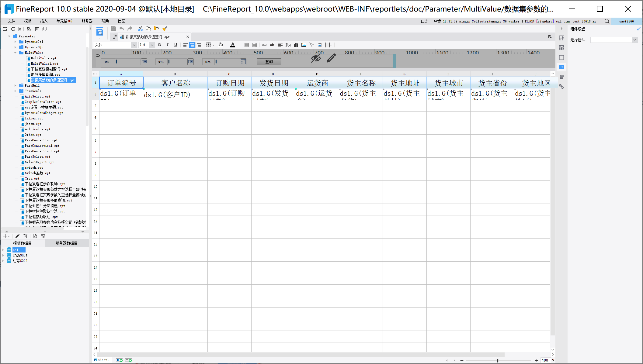Click the refresh icon in file panel
Image resolution: width=643 pixels, height=364 pixels.
(x=13, y=29)
